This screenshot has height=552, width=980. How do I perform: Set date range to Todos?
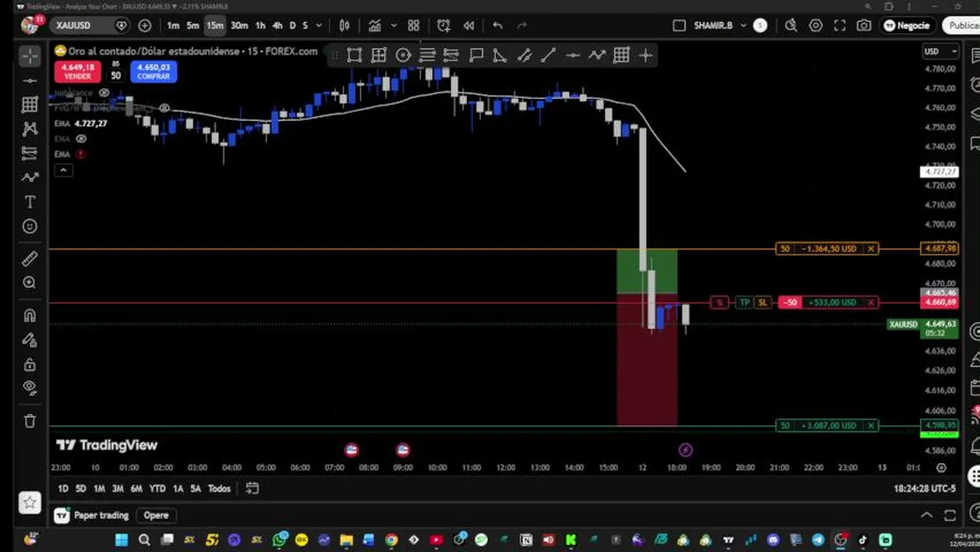tap(219, 488)
